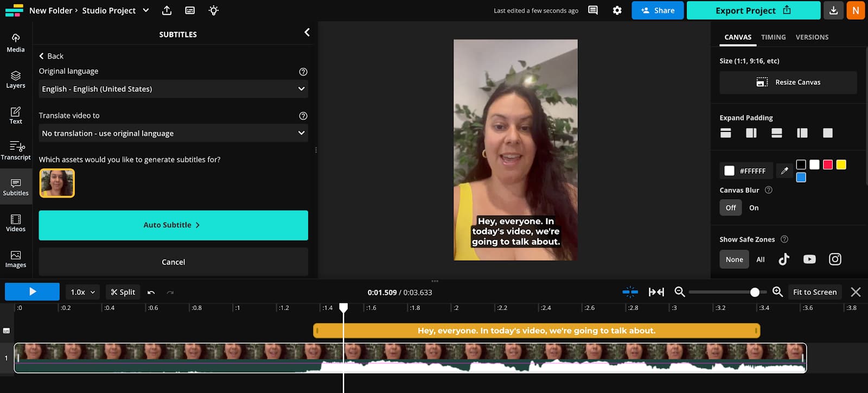The height and width of the screenshot is (393, 868).
Task: Show All safe zones
Action: 760,259
